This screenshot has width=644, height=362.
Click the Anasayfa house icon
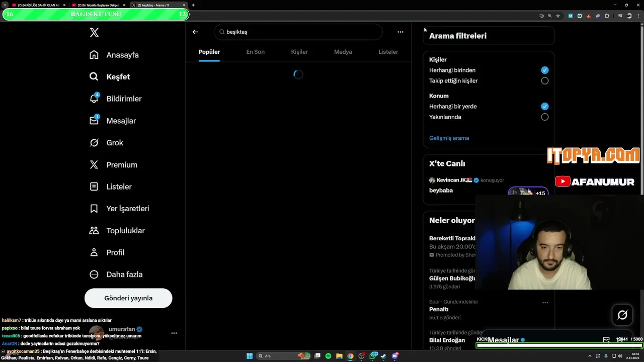(x=94, y=55)
